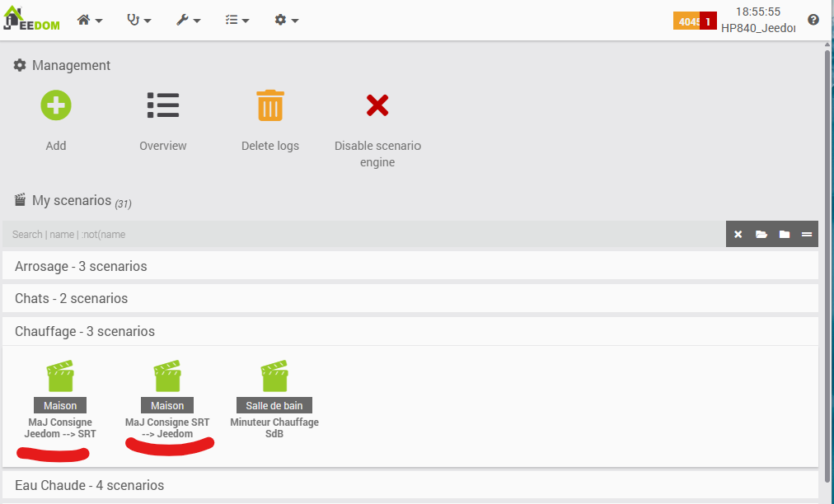The height and width of the screenshot is (504, 834).
Task: Click the green Add scenario icon
Action: (x=56, y=105)
